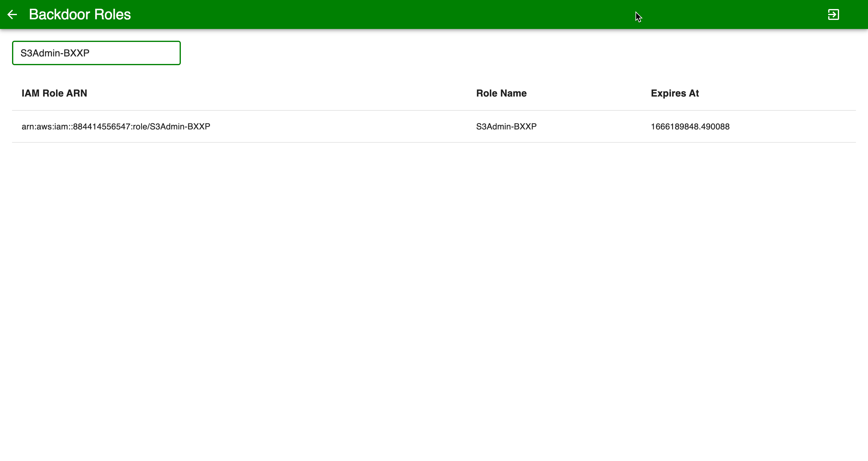Sort by IAM Role ARN column header
Viewport: 868px width, 461px height.
[x=54, y=93]
